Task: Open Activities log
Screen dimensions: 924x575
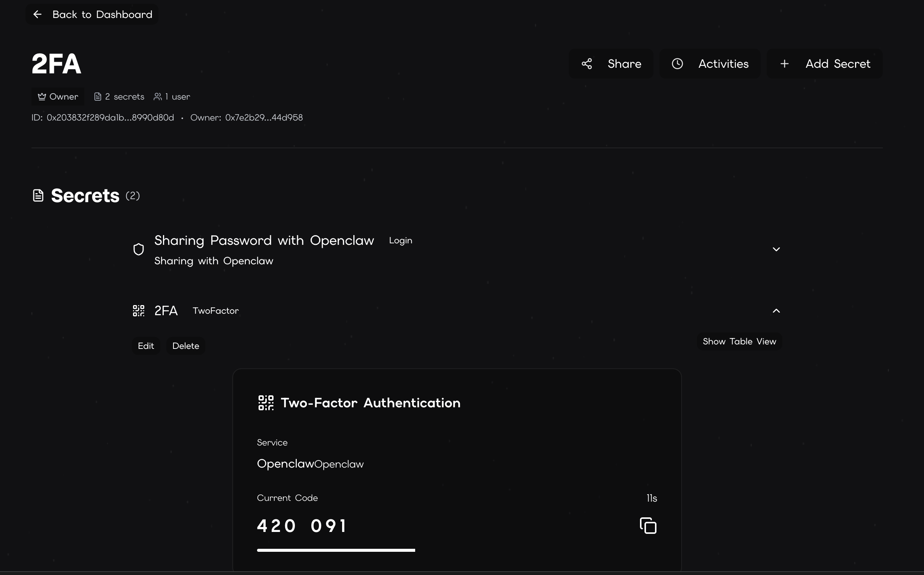Action: pyautogui.click(x=723, y=64)
